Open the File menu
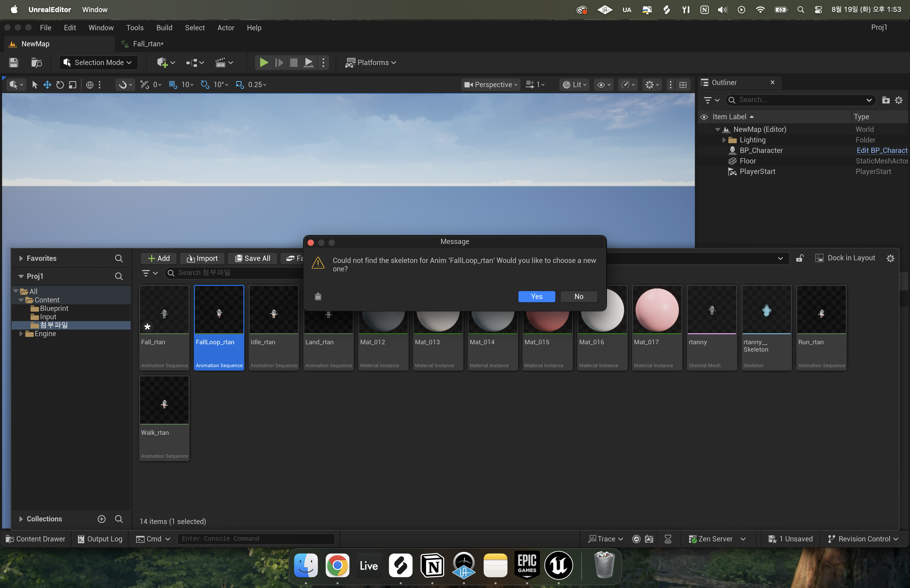The width and height of the screenshot is (910, 588). click(46, 28)
